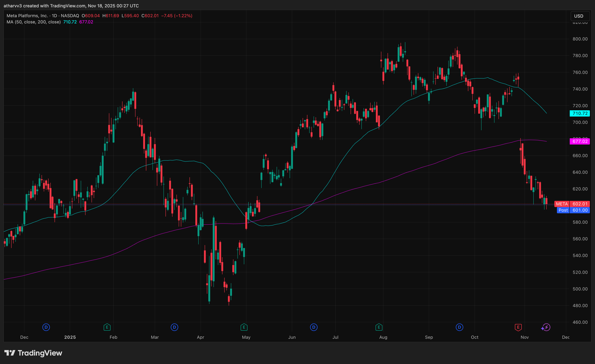Select the MA (50, close, 200, close) indicator legend
The width and height of the screenshot is (595, 364).
click(x=34, y=22)
